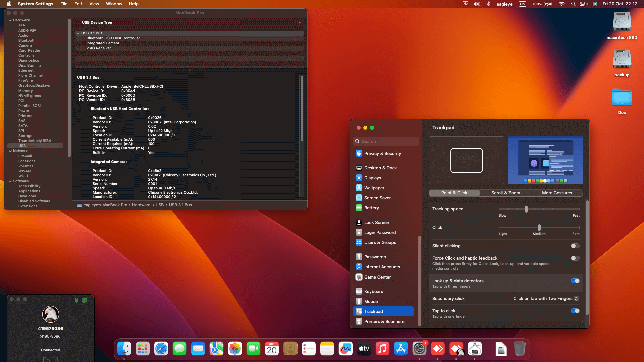Viewport: 644px width, 362px height.
Task: Enable the Silent clicking toggle
Action: tap(575, 246)
